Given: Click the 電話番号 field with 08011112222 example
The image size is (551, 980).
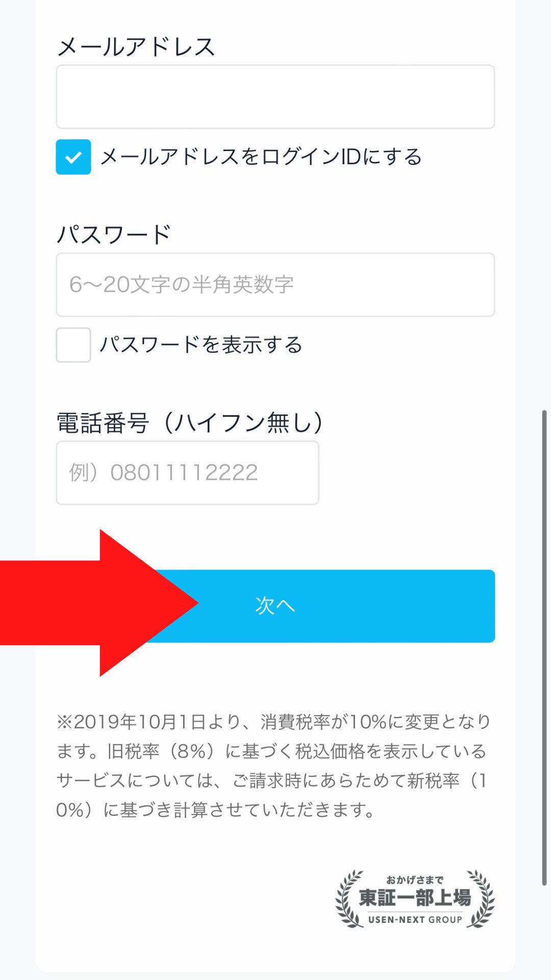Looking at the screenshot, I should pos(187,472).
